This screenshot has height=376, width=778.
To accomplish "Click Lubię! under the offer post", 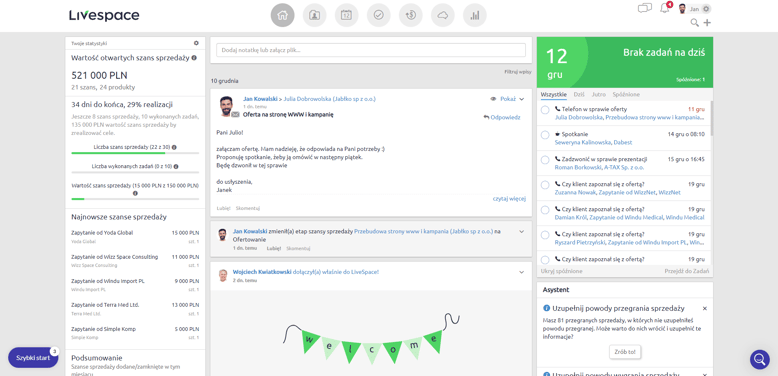I will (224, 208).
